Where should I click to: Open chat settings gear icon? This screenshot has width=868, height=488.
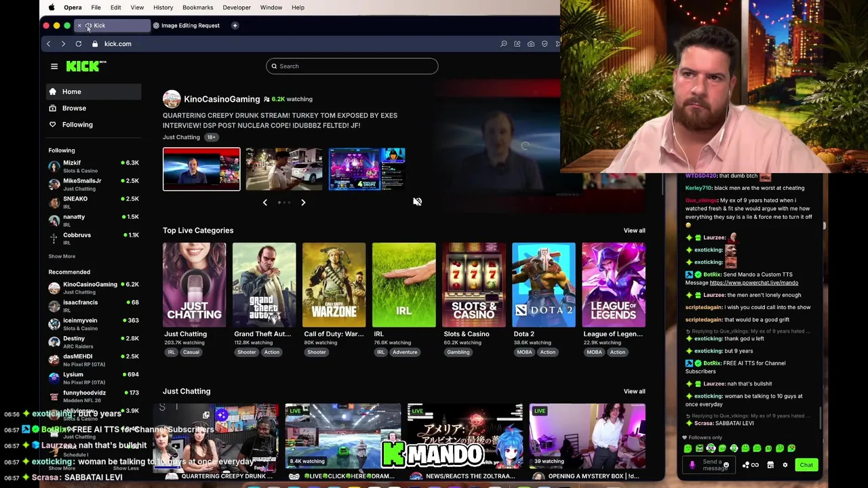tap(785, 465)
